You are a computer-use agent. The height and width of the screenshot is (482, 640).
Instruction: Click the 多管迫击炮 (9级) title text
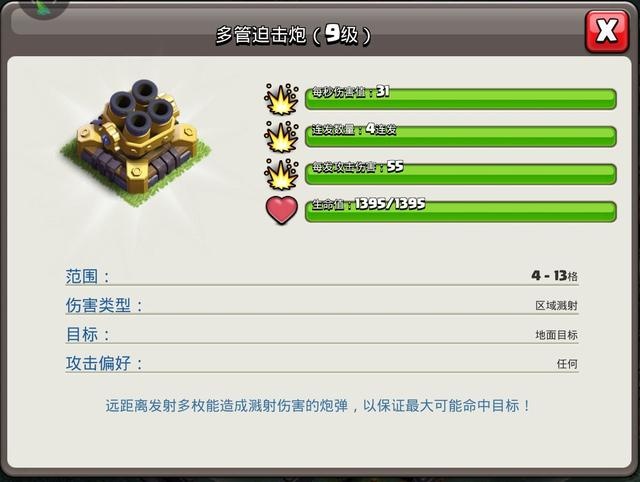(x=293, y=35)
